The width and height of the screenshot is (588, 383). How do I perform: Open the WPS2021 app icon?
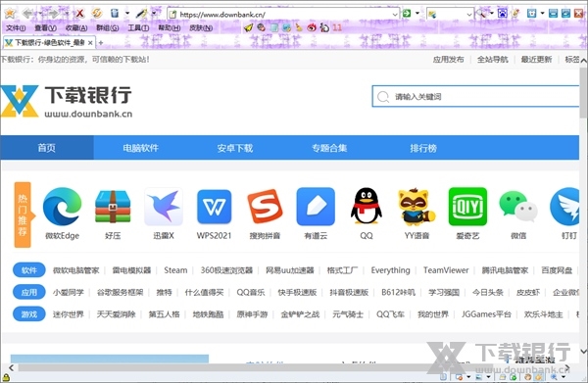[214, 207]
